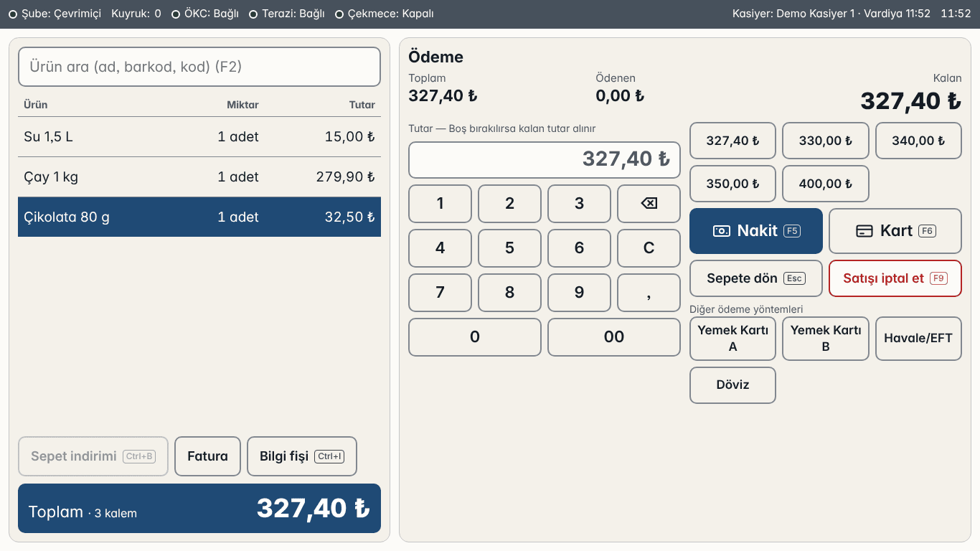Choose quick amount 330,00 ₺
This screenshot has width=980, height=551.
click(826, 141)
